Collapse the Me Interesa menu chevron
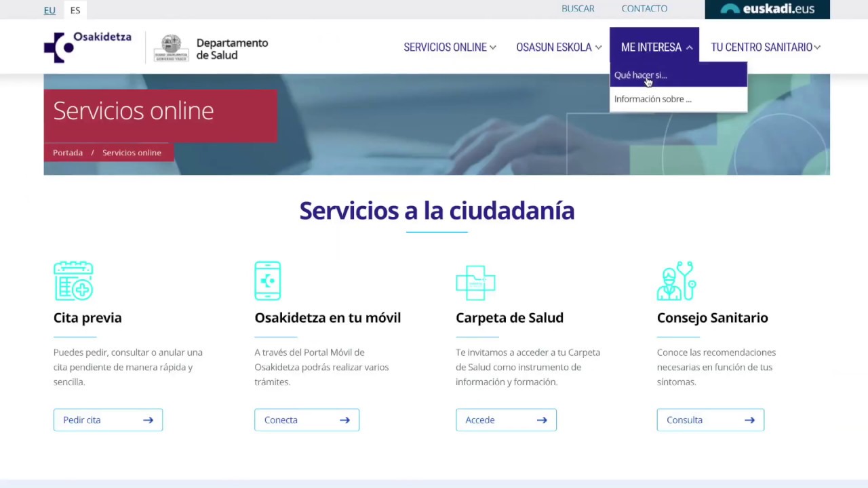Image resolution: width=868 pixels, height=488 pixels. [x=689, y=47]
